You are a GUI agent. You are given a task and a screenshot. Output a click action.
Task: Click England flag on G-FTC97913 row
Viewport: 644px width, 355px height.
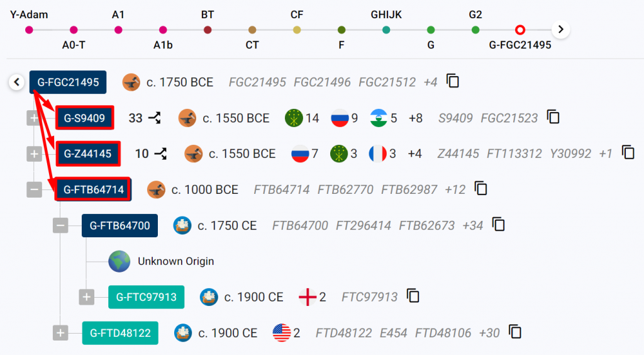[x=307, y=297]
